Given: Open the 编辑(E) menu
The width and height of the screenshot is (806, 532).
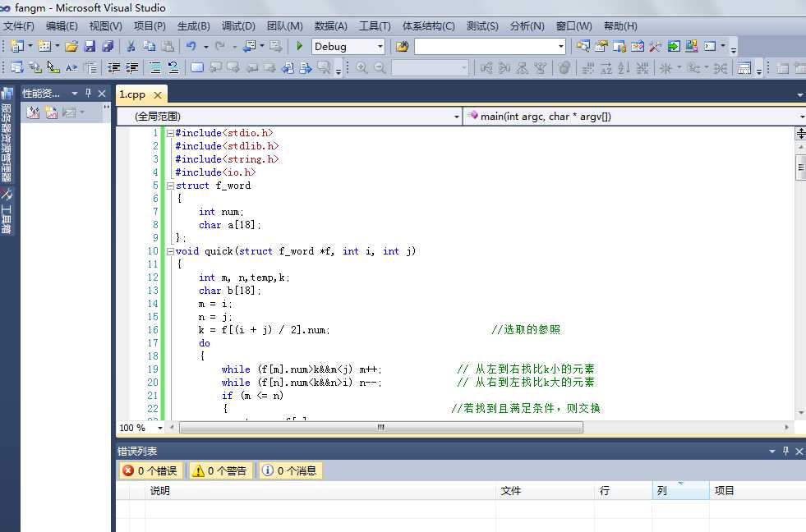Looking at the screenshot, I should click(62, 26).
